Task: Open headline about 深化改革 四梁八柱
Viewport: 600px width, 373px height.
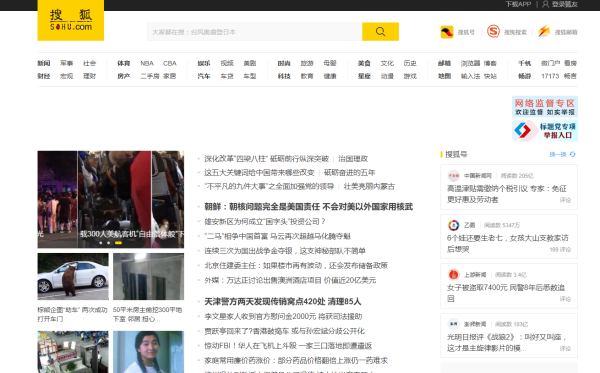Action: coord(266,158)
